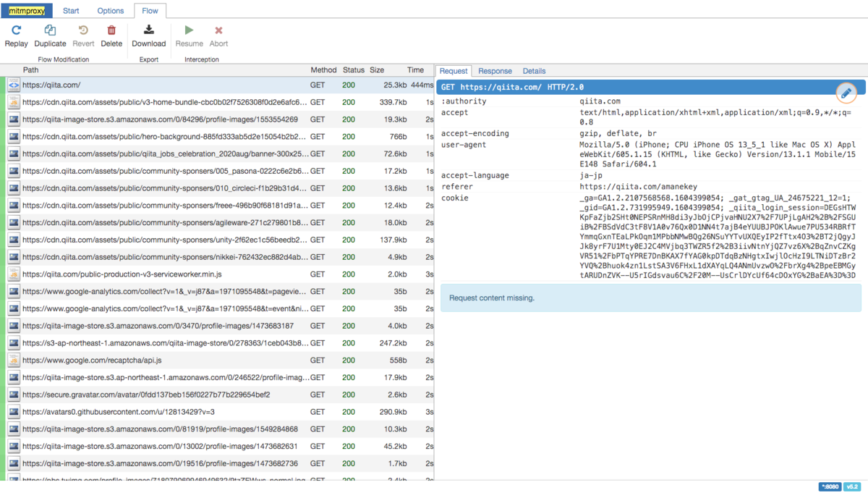Click the image icon of the 005_pasona row
This screenshot has height=493, width=868.
[14, 171]
